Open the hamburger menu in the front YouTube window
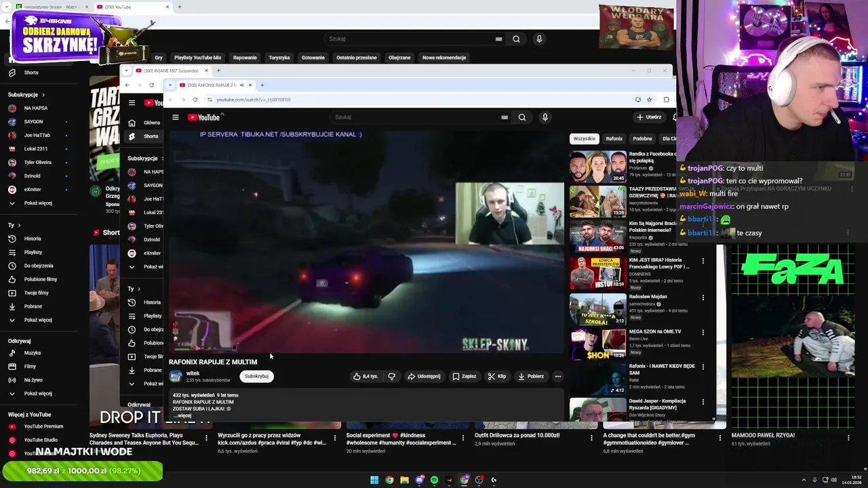Viewport: 868px width, 488px height. 175,117
